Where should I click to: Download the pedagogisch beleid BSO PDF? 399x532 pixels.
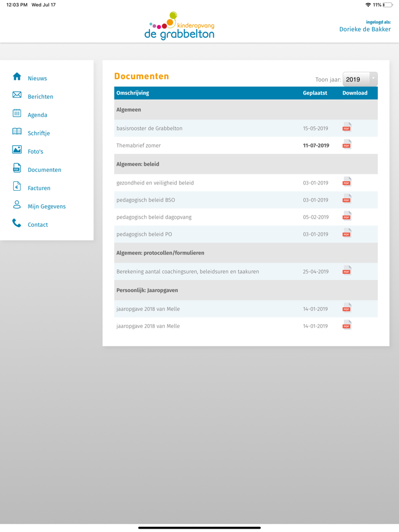[347, 199]
